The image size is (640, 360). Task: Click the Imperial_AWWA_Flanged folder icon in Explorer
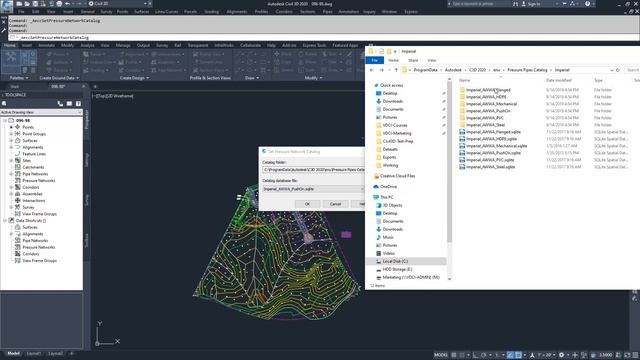point(462,90)
